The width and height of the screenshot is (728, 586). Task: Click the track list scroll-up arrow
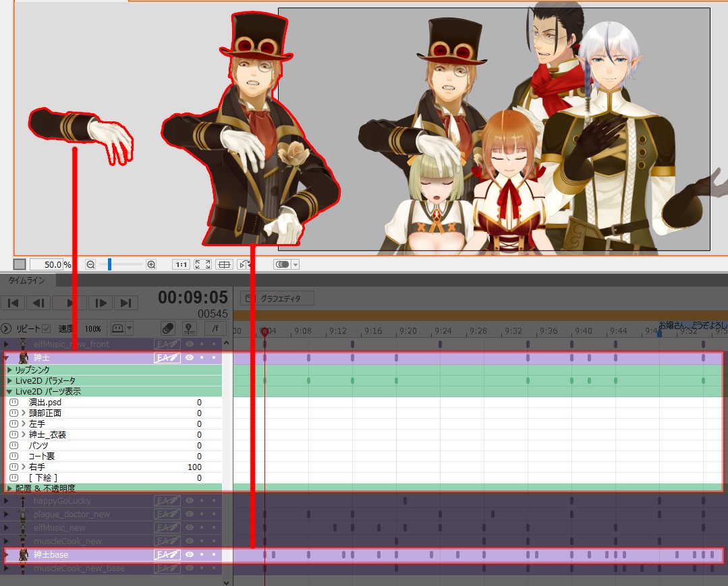pyautogui.click(x=226, y=343)
